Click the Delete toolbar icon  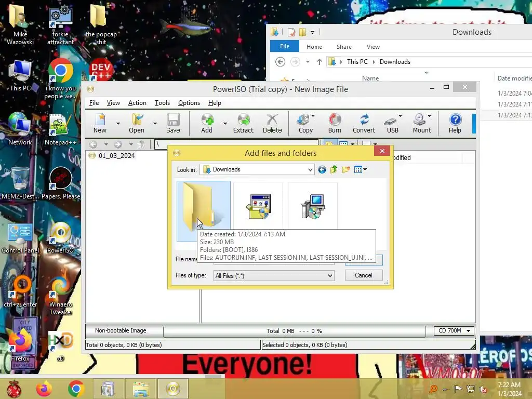pos(272,123)
